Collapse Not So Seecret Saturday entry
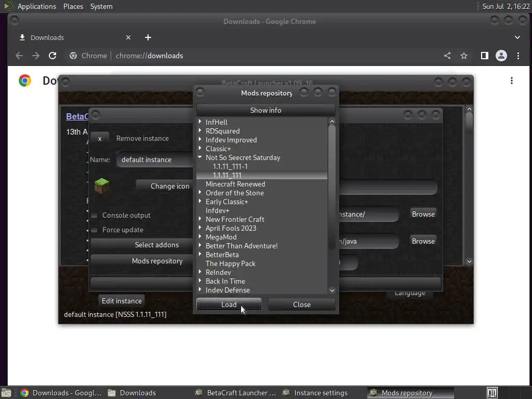The image size is (532, 399). click(x=200, y=157)
